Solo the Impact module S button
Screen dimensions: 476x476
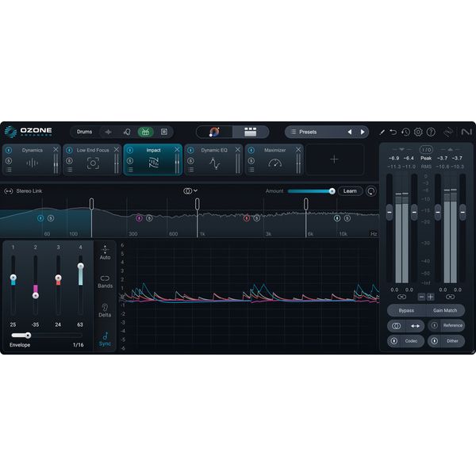tap(130, 160)
